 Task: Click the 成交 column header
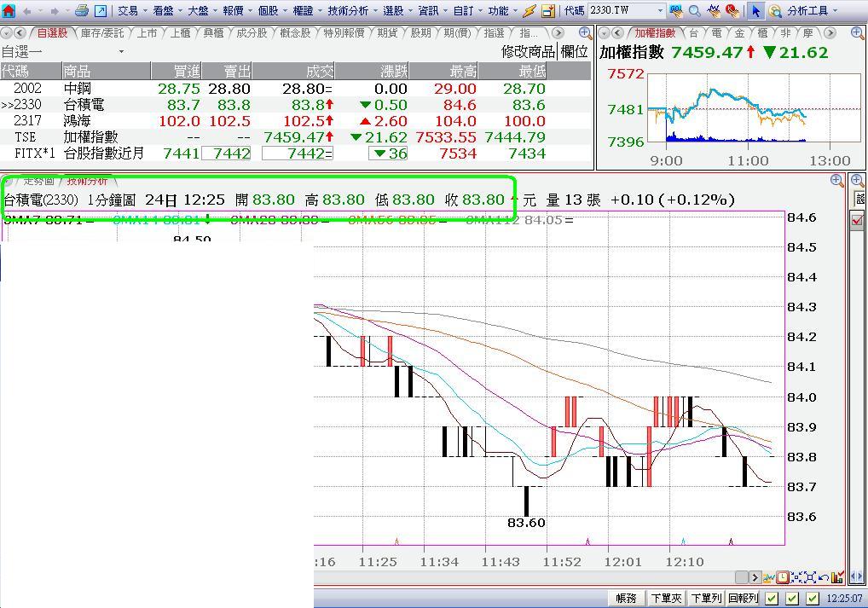click(x=293, y=71)
